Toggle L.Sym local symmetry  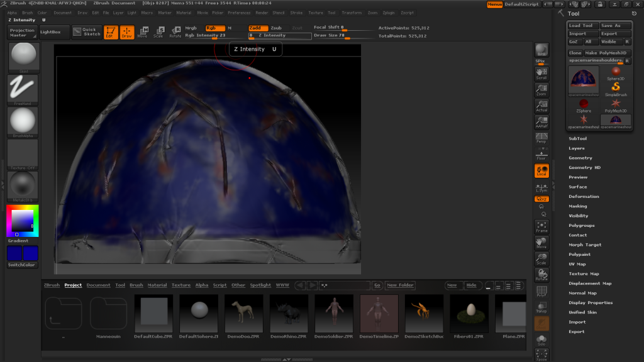[x=541, y=187]
